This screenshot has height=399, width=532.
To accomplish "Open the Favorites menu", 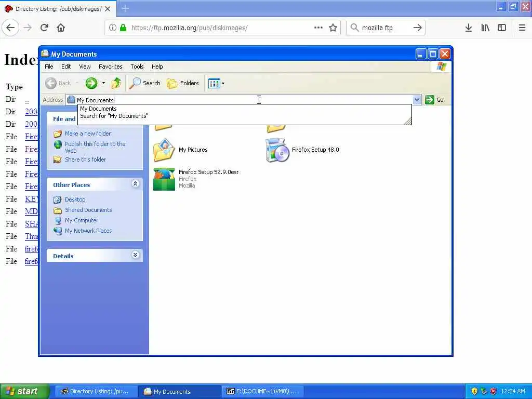I will [110, 66].
